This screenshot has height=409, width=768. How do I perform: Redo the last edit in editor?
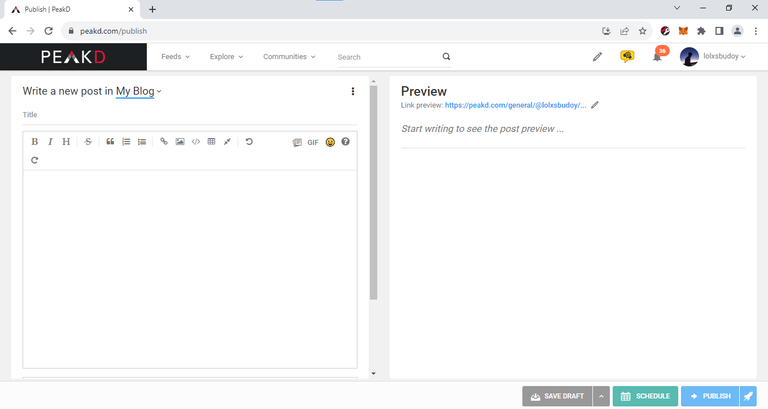[34, 160]
